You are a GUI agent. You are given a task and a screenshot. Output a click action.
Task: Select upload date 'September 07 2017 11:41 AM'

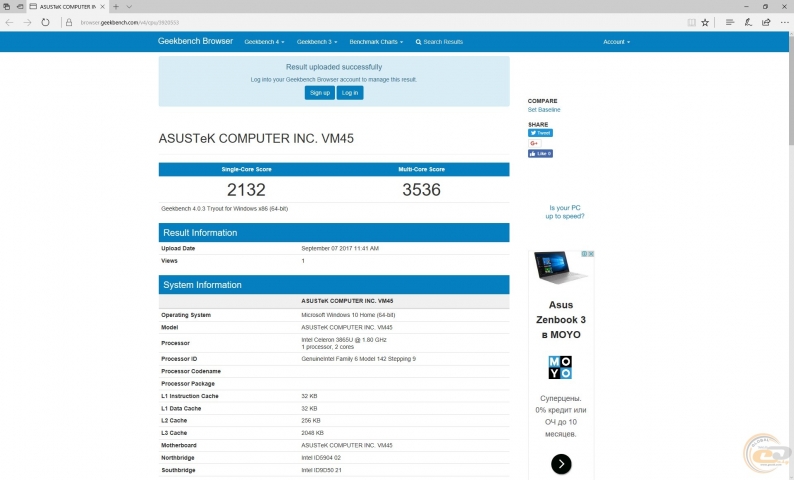point(340,249)
